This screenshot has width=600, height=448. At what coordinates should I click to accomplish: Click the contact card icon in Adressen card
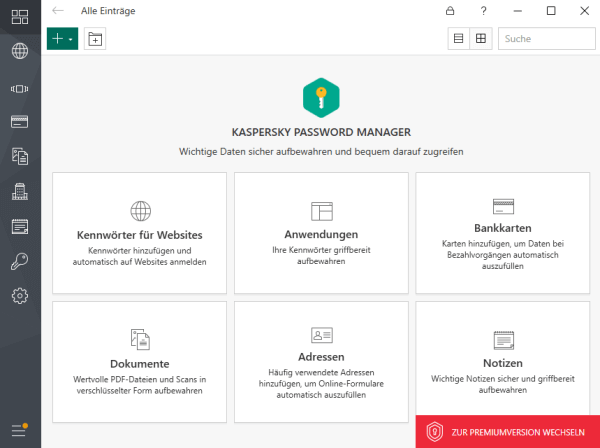point(322,335)
